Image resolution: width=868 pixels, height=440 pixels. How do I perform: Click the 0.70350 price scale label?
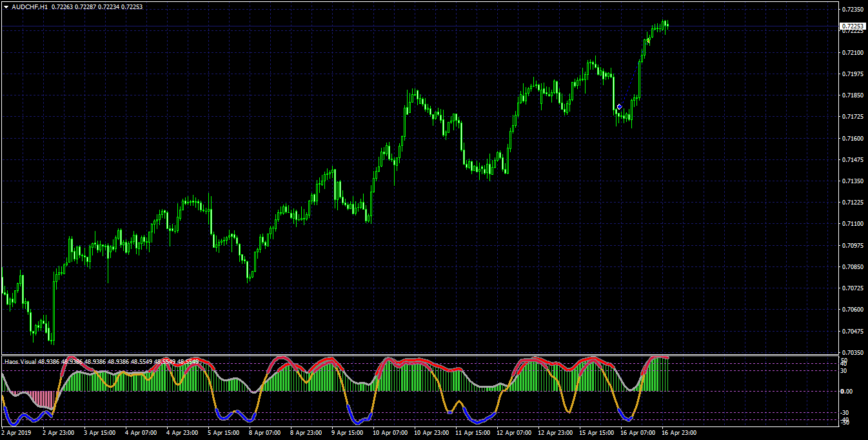click(853, 352)
